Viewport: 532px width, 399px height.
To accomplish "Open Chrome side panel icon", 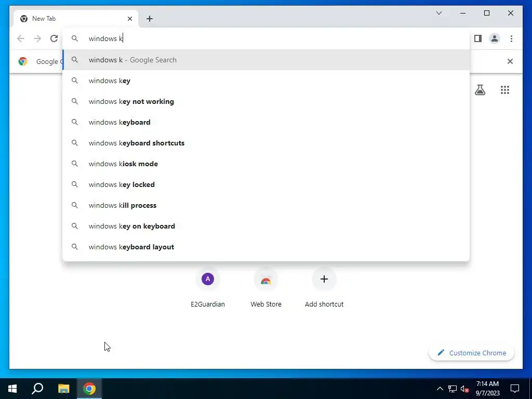I will pyautogui.click(x=478, y=38).
